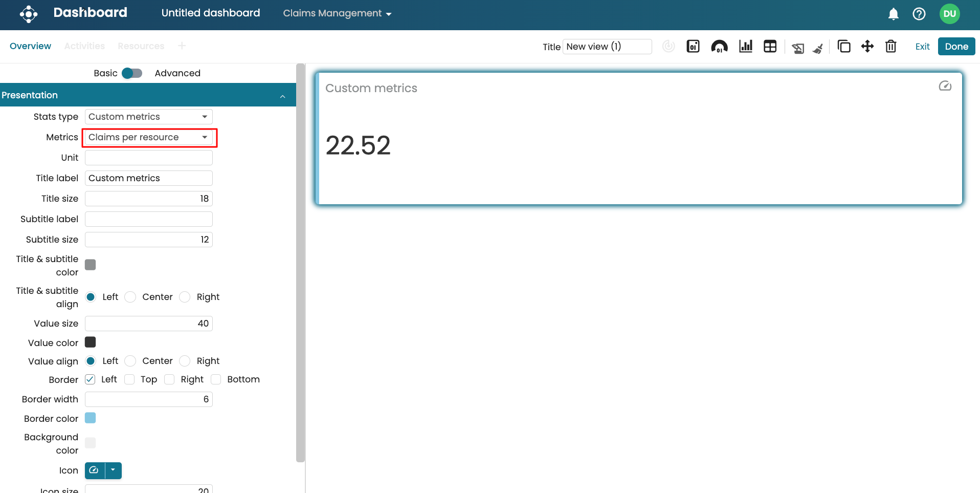Insert a table widget from toolbar
This screenshot has width=980, height=493.
click(770, 47)
